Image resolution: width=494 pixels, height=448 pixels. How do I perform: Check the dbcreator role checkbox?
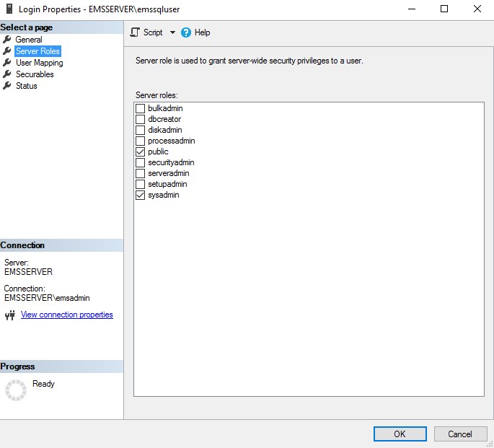point(140,119)
